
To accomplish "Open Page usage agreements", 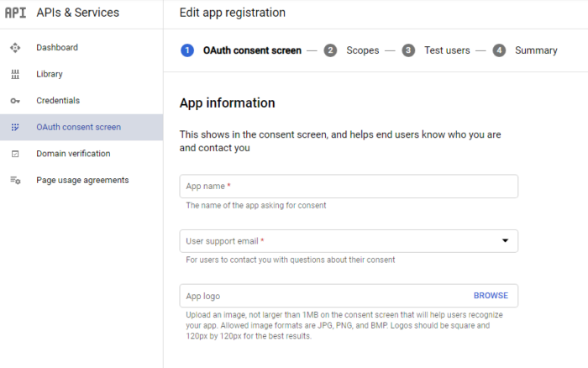I will 81,181.
